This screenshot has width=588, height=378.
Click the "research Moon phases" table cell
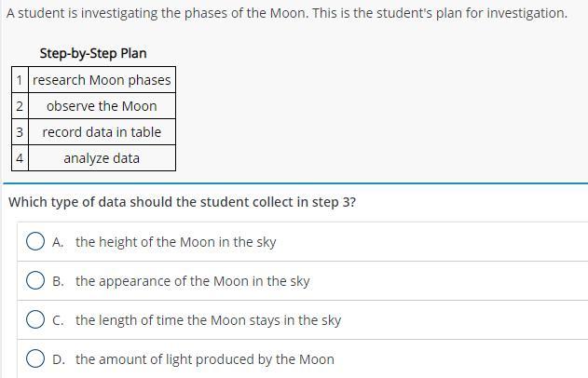[x=102, y=80]
